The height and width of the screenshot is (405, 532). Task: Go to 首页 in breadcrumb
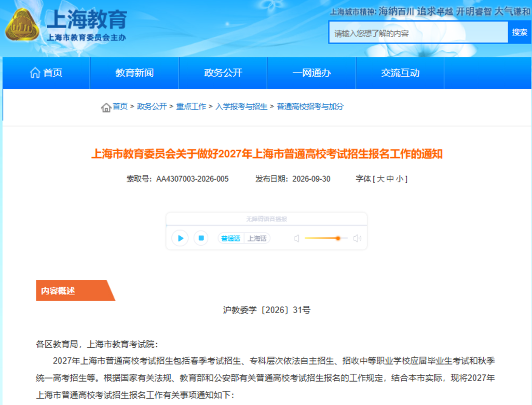pos(120,106)
